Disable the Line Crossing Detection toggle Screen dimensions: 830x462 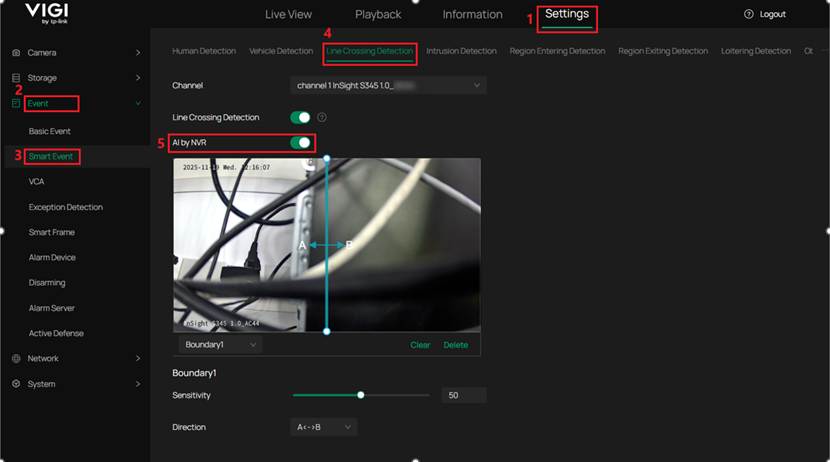(x=300, y=118)
